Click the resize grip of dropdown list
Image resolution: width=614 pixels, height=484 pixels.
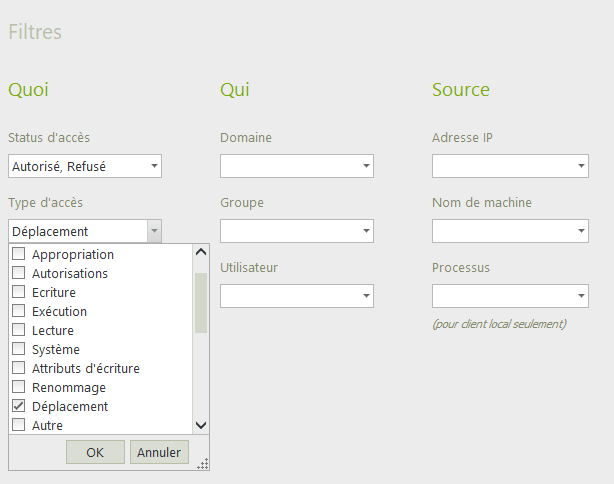(203, 464)
